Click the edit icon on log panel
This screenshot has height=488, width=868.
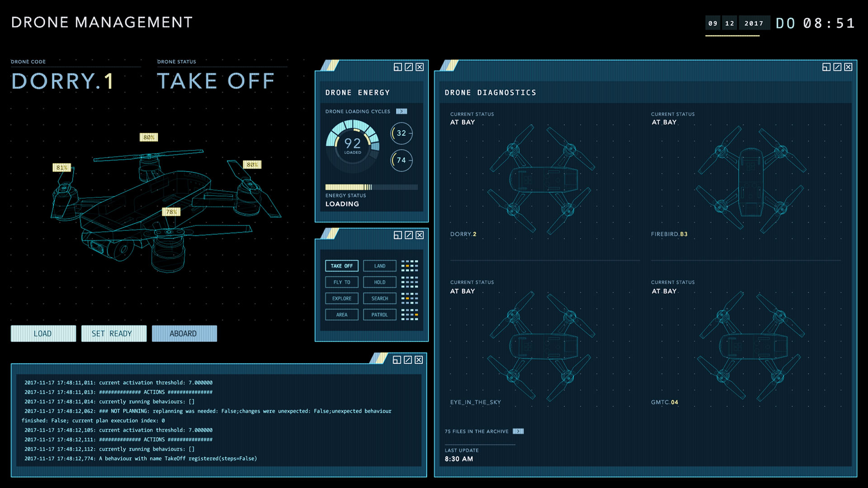pos(408,360)
